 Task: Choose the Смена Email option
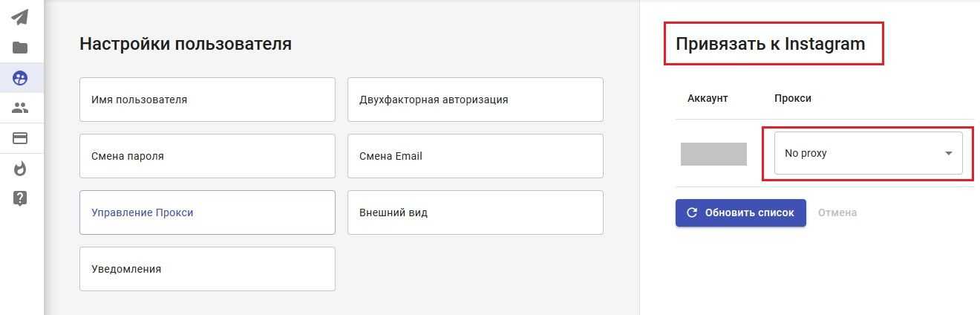point(475,156)
